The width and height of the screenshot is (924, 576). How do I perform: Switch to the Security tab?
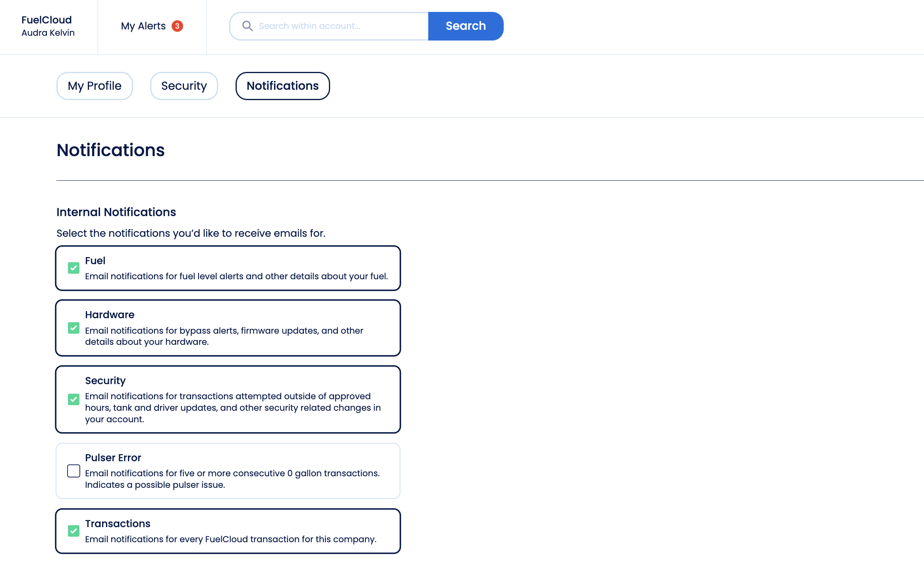184,86
